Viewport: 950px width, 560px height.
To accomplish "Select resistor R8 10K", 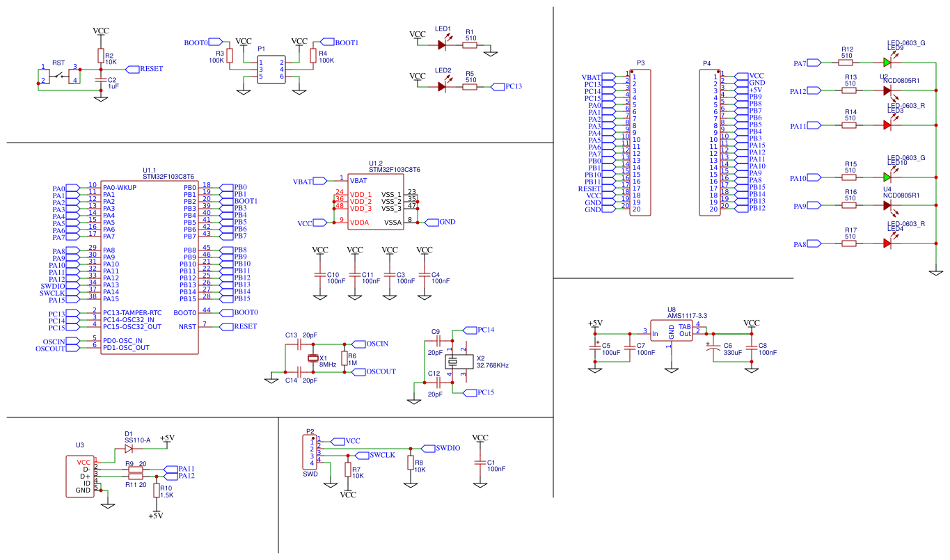I will (411, 463).
